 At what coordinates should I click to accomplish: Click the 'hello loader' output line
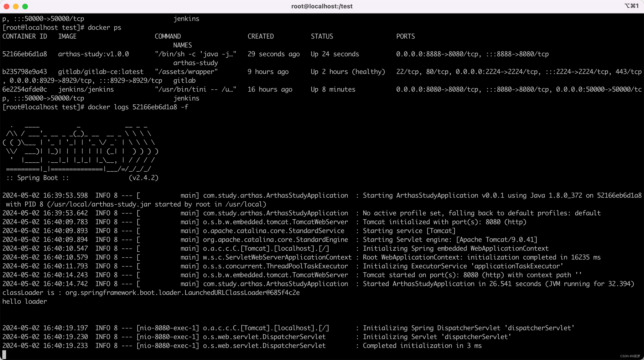25,301
